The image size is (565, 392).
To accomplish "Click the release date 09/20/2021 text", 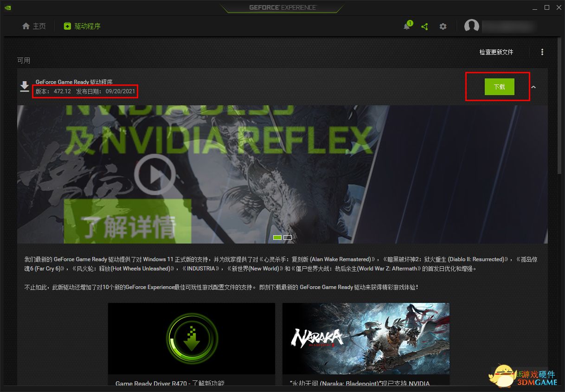I will 120,91.
